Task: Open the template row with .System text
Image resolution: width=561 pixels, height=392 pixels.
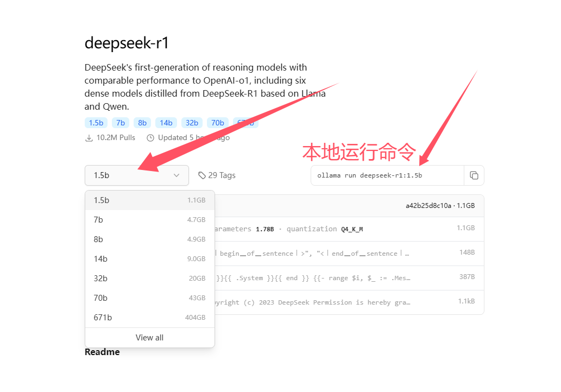Action: click(x=349, y=278)
